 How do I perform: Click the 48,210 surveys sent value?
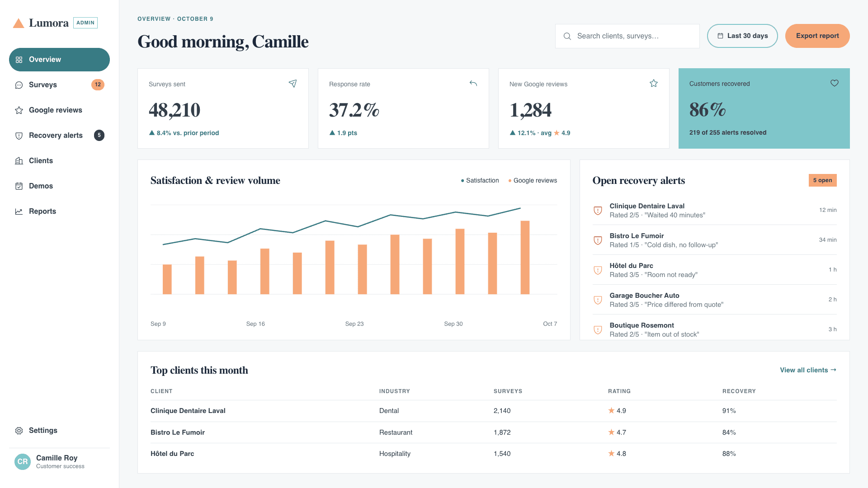point(175,110)
